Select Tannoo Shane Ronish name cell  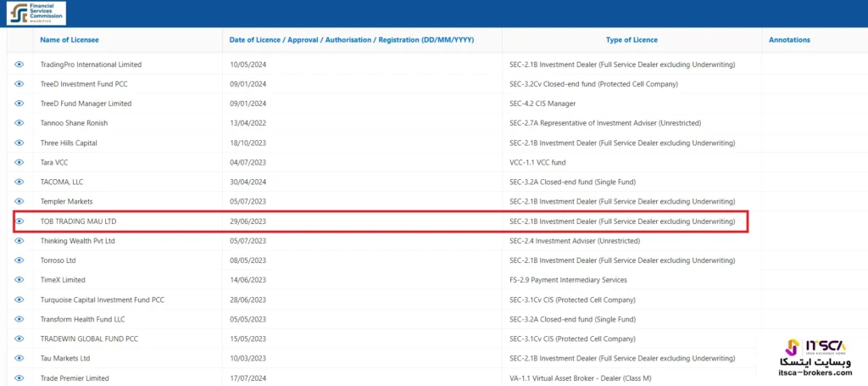(75, 123)
